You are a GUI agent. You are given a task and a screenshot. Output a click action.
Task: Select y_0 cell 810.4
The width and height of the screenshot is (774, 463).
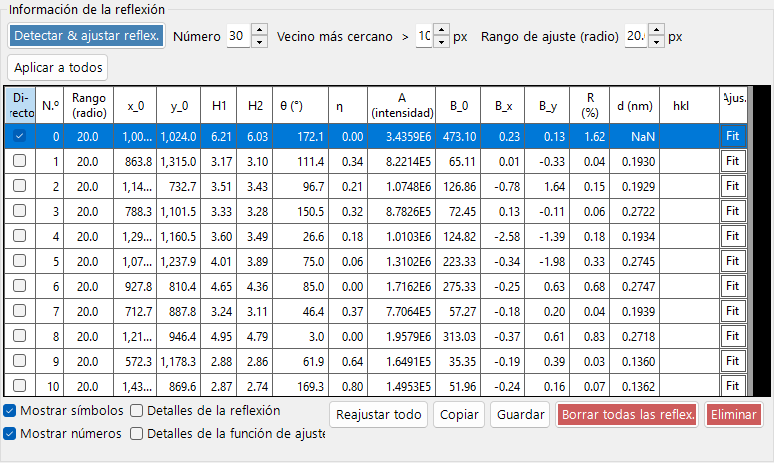[179, 286]
